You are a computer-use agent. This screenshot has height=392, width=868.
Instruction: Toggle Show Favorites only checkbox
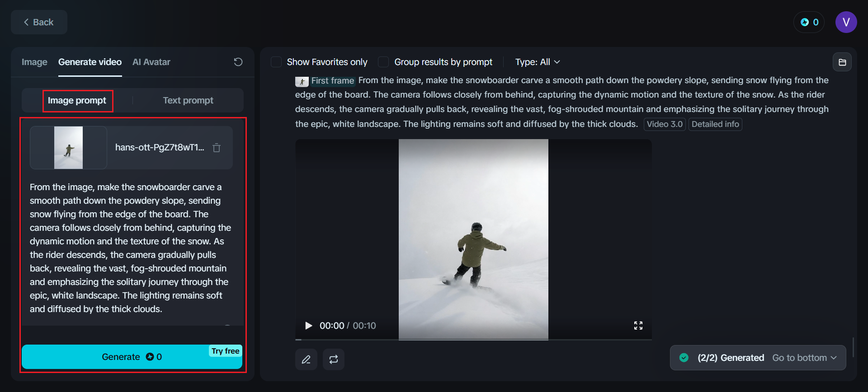(x=276, y=62)
